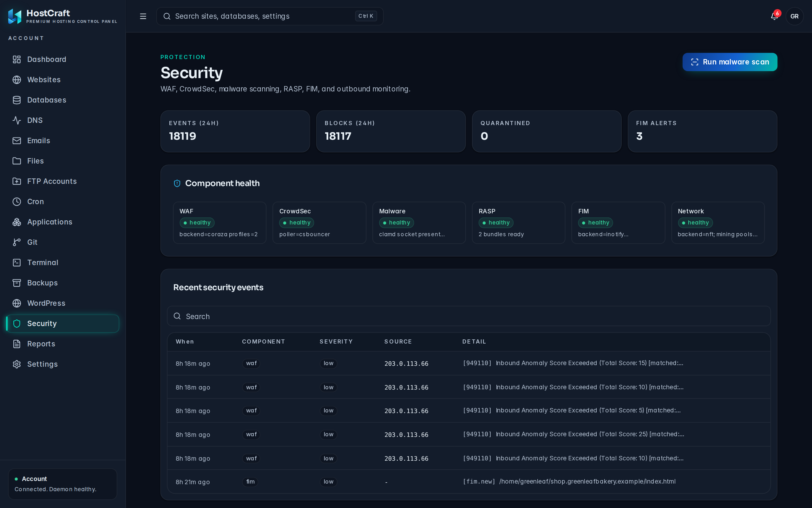Sort events by the When column
The image size is (812, 508).
(x=185, y=342)
